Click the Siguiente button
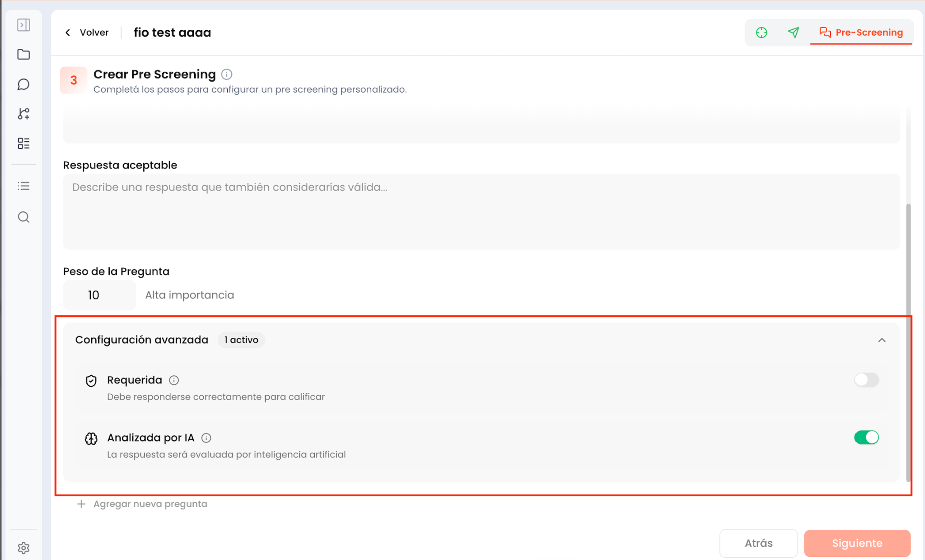This screenshot has height=560, width=925. click(857, 543)
